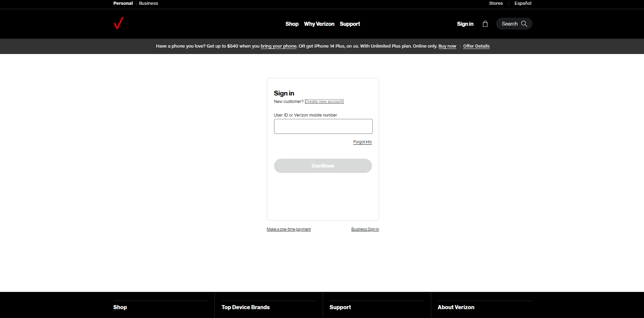Viewport: 644px width, 318px height.
Task: Open the Stores link
Action: coord(496,3)
